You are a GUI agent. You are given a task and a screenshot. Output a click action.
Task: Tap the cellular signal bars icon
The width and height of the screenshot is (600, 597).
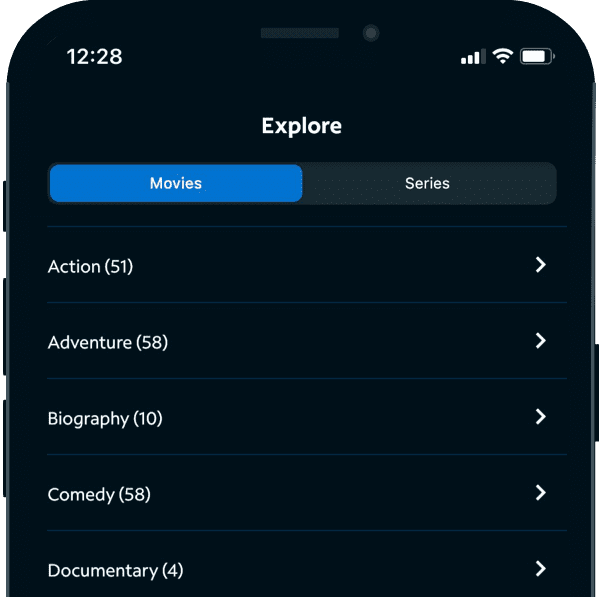(x=473, y=57)
